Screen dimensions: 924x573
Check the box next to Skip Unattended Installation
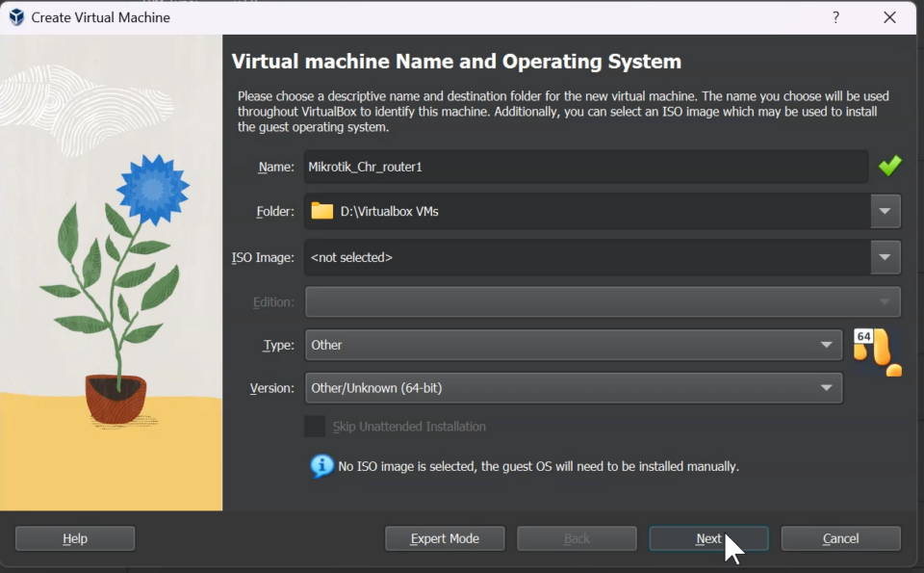(315, 426)
